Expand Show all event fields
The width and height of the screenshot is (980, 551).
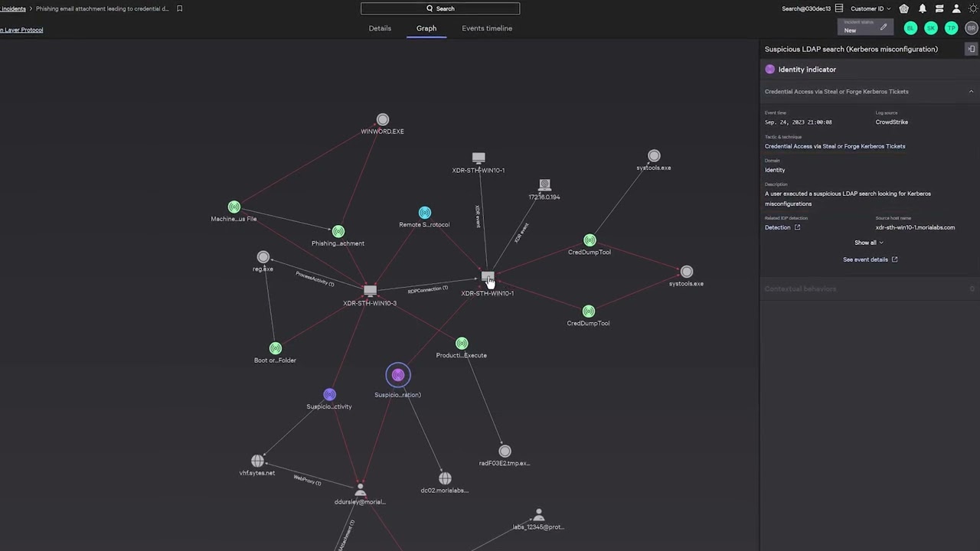[869, 243]
